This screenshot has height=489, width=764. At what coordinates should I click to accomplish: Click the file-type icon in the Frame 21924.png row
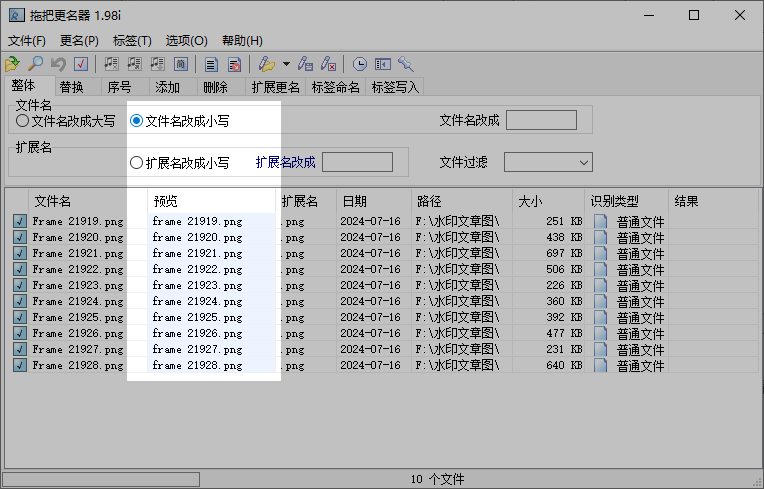pos(601,301)
